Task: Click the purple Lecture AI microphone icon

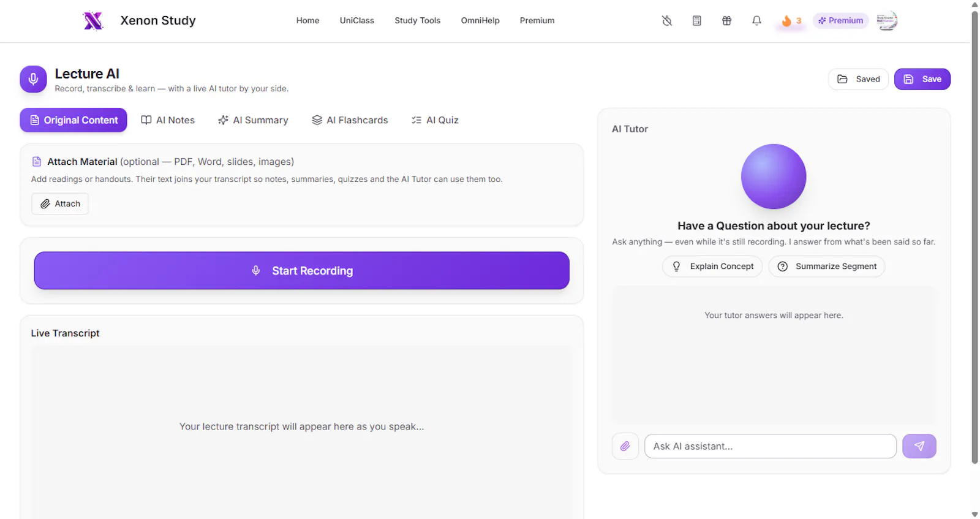Action: tap(33, 79)
